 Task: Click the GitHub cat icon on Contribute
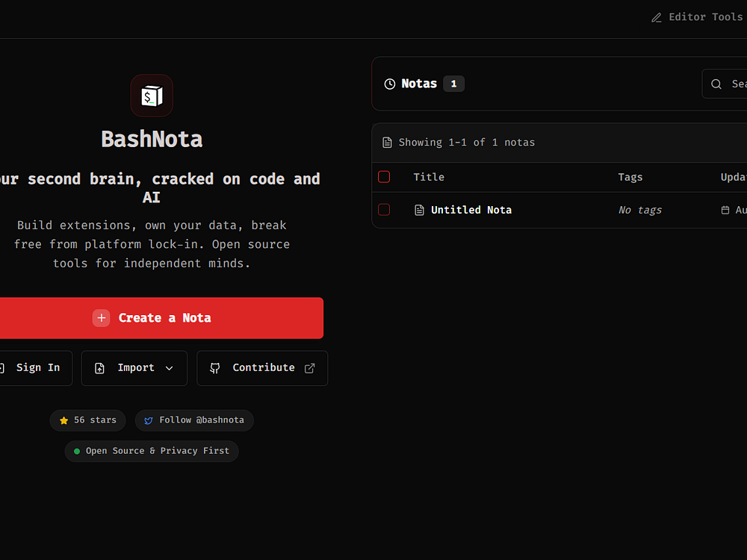point(215,368)
